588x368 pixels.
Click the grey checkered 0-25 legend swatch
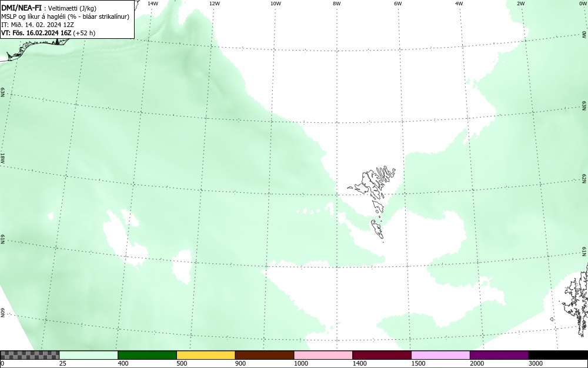[x=29, y=355]
